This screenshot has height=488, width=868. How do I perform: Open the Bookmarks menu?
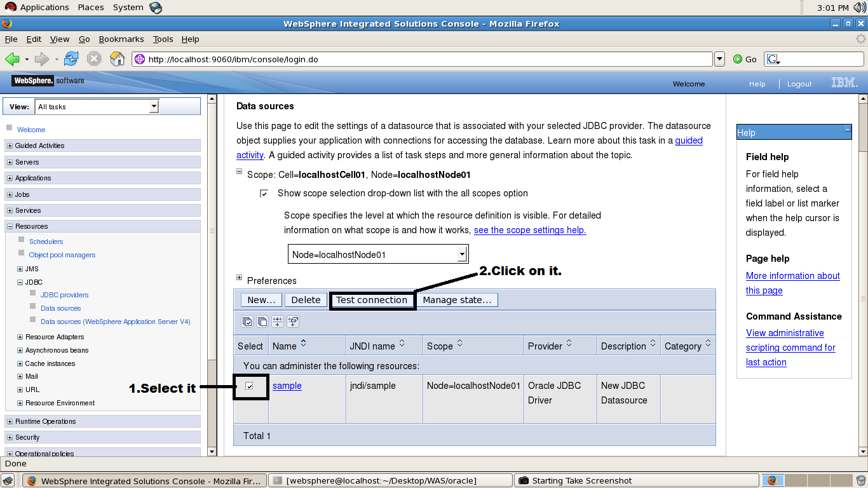point(121,39)
